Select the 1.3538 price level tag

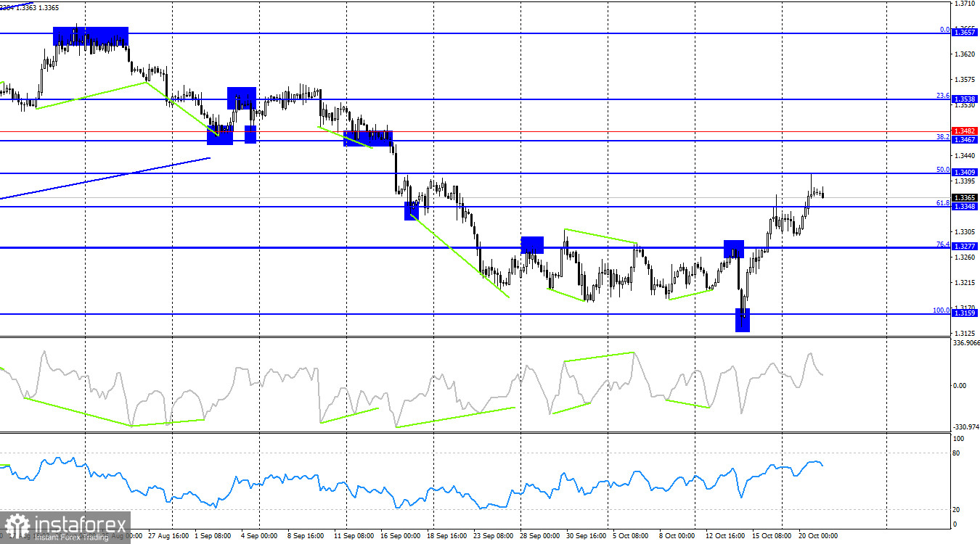click(965, 99)
